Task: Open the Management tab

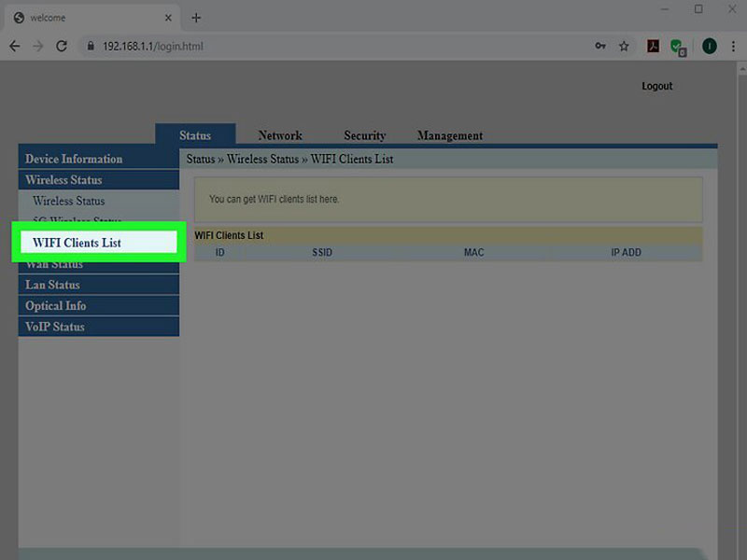Action: 449,135
